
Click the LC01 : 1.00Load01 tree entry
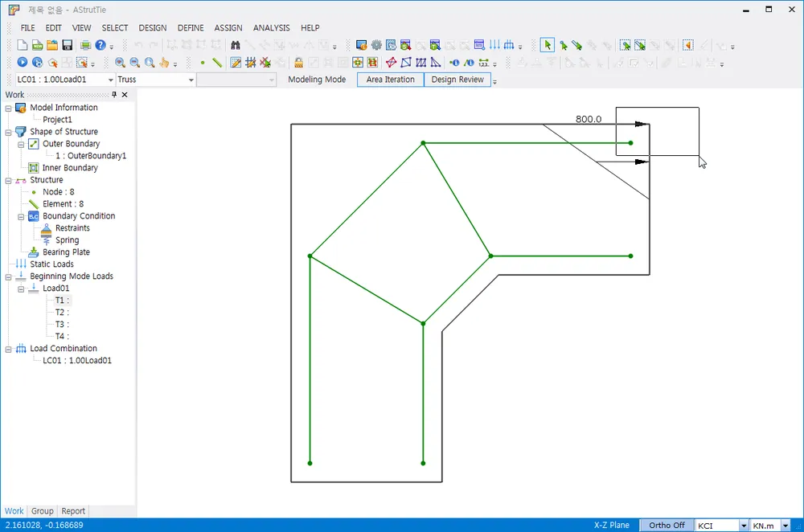(77, 360)
